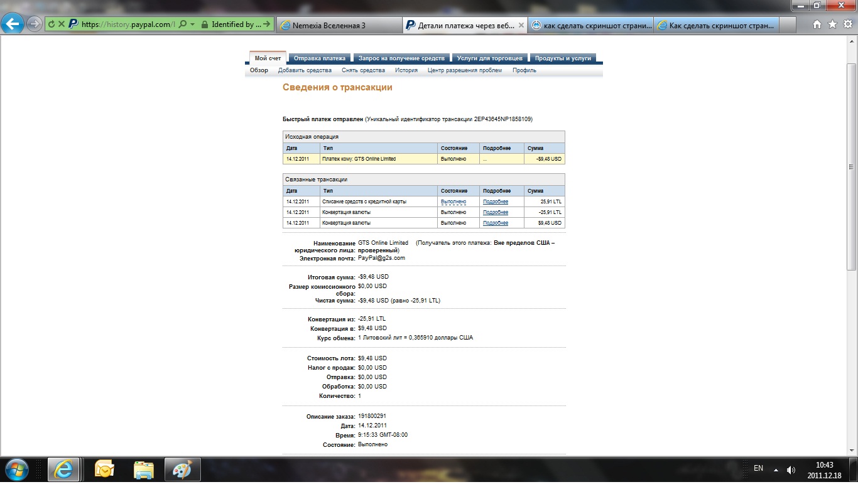
Task: Go to Центр разрешения проблем
Action: pos(464,70)
